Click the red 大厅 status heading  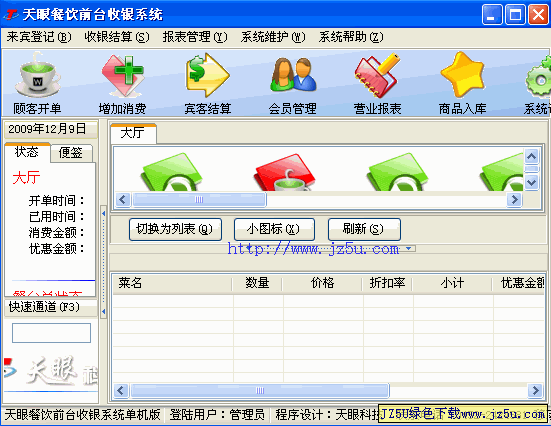coord(26,178)
